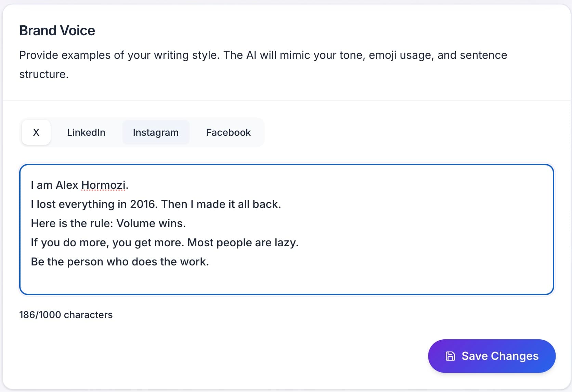This screenshot has height=392, width=572.
Task: Switch to the LinkedIn tab
Action: (86, 133)
